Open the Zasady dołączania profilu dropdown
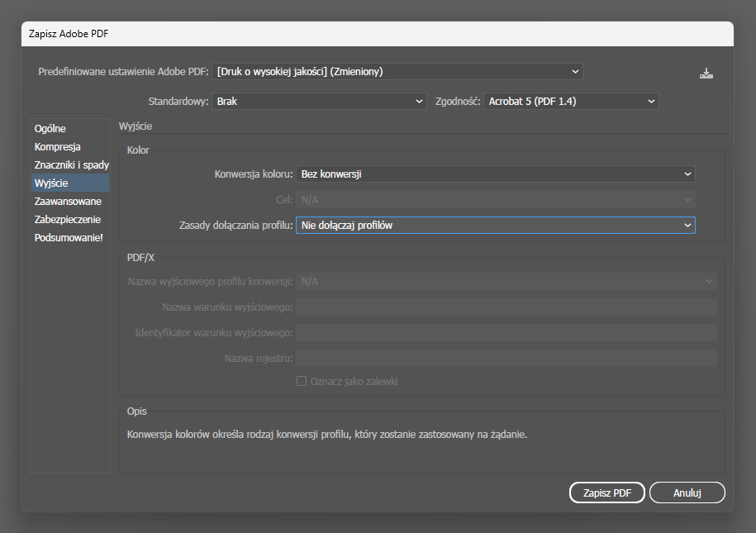Viewport: 756px width, 533px height. [495, 225]
